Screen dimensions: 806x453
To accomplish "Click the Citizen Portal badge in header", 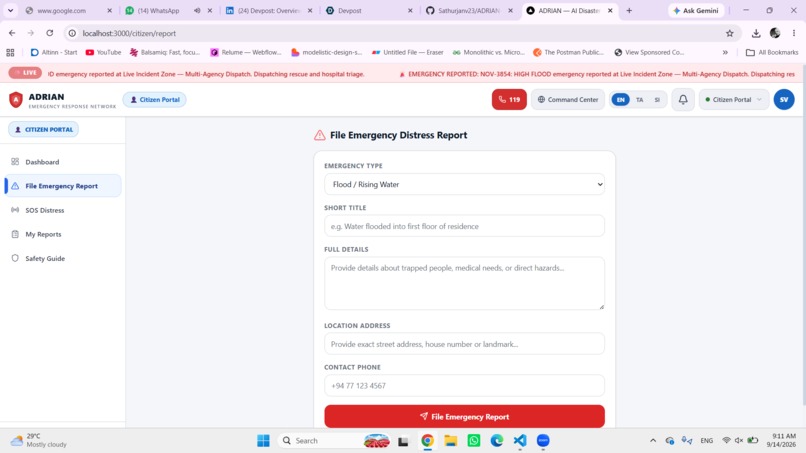I will [x=155, y=100].
